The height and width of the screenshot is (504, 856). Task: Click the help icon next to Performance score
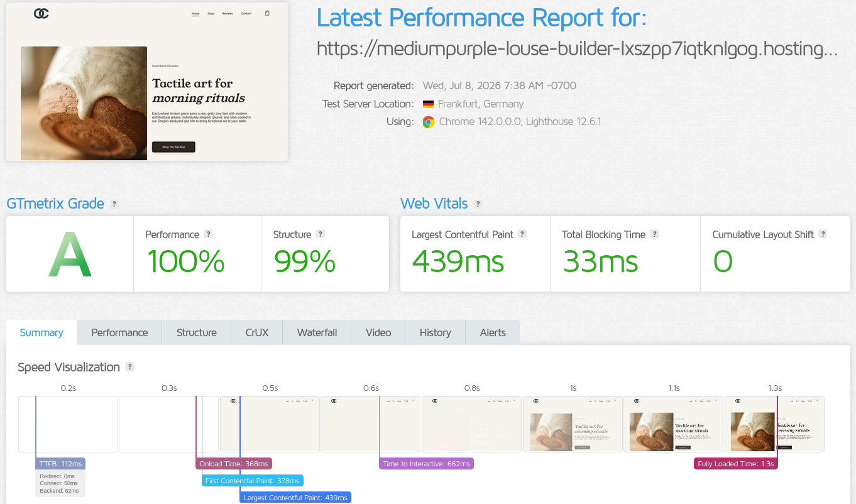pos(208,234)
